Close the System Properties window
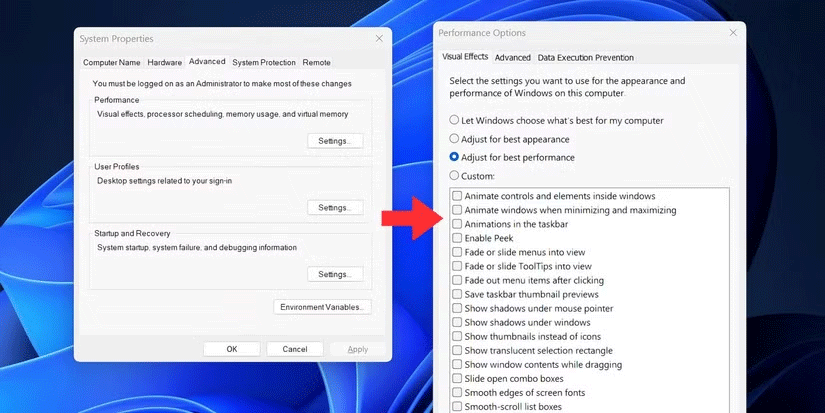 coord(379,38)
